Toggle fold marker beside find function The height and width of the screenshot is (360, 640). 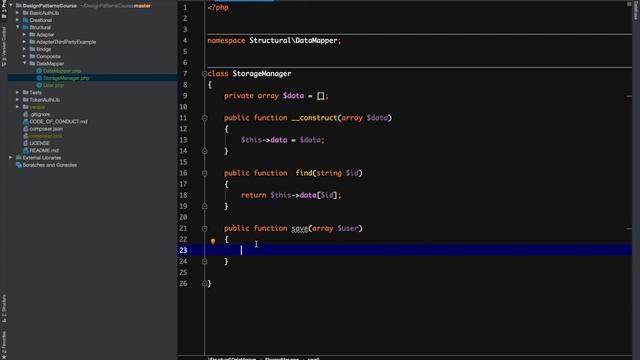tap(204, 173)
